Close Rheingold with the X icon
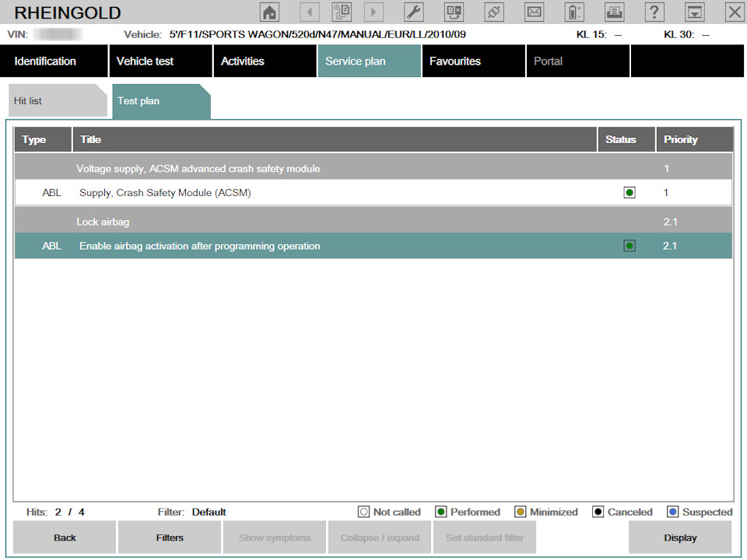This screenshot has height=560, width=747. click(734, 12)
